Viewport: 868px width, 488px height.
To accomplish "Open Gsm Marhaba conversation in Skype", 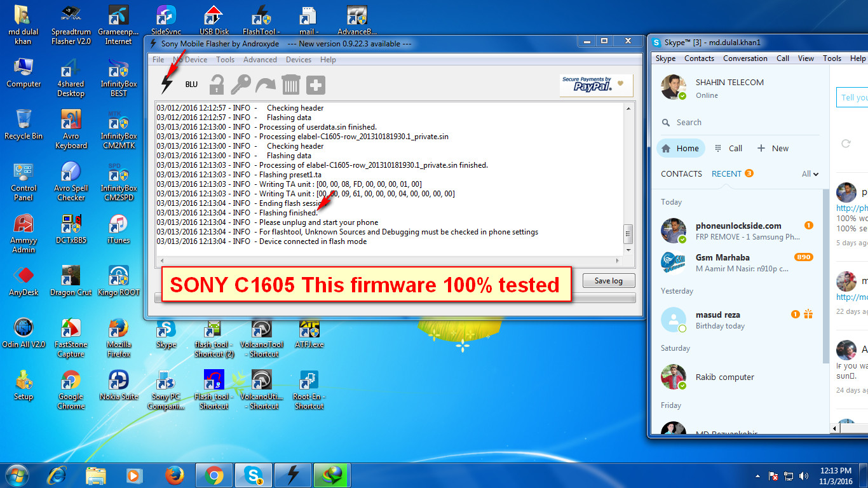I will click(737, 262).
